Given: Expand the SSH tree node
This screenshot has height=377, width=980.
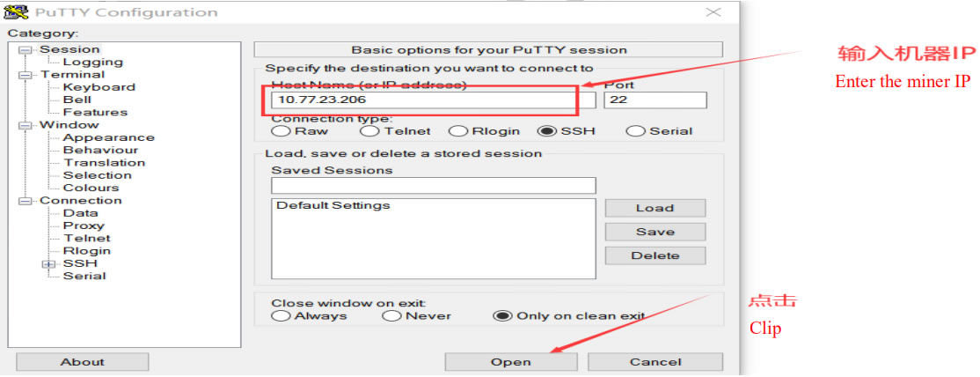Looking at the screenshot, I should coord(48,263).
